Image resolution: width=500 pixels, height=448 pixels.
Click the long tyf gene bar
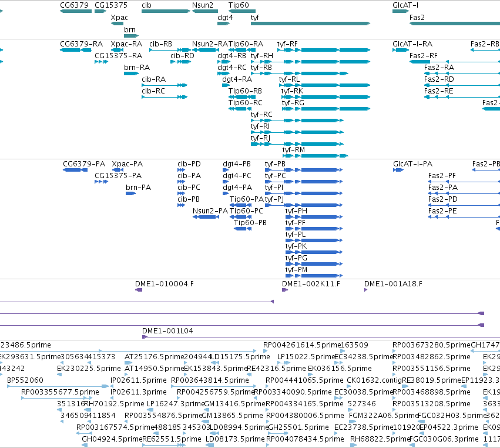[311, 24]
